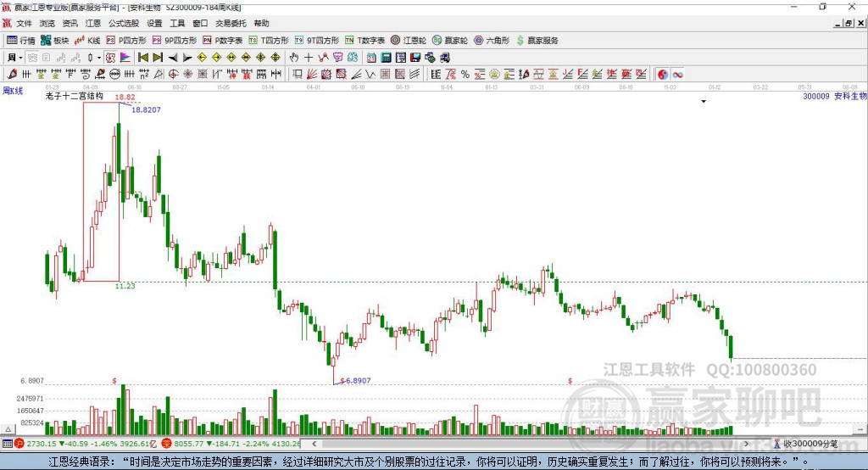Image resolution: width=868 pixels, height=470 pixels.
Task: Toggle the 权 adjustment icon
Action: click(110, 58)
